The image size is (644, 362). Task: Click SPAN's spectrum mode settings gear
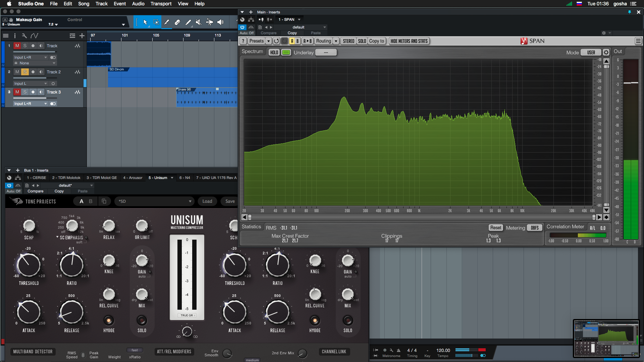(x=606, y=53)
